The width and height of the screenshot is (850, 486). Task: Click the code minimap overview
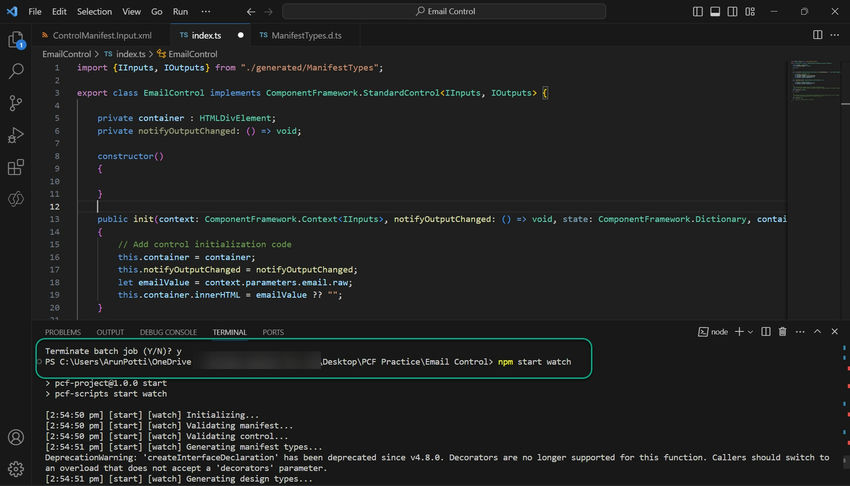813,81
